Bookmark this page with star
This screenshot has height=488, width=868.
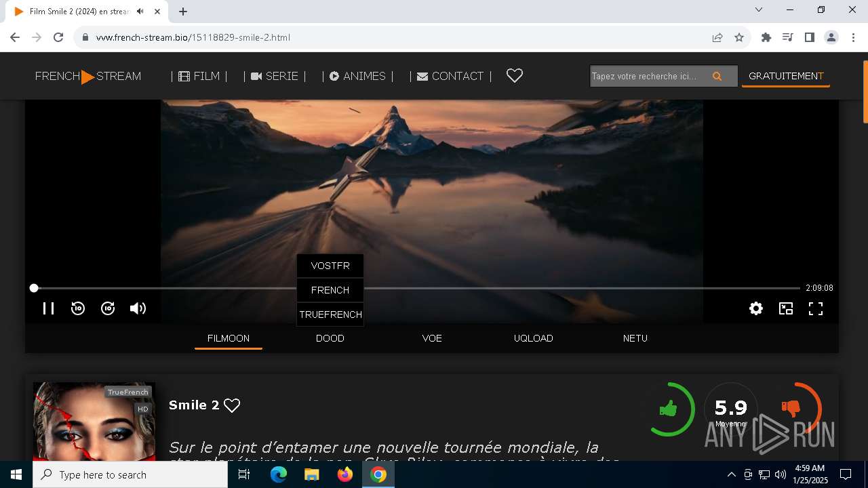click(x=739, y=37)
